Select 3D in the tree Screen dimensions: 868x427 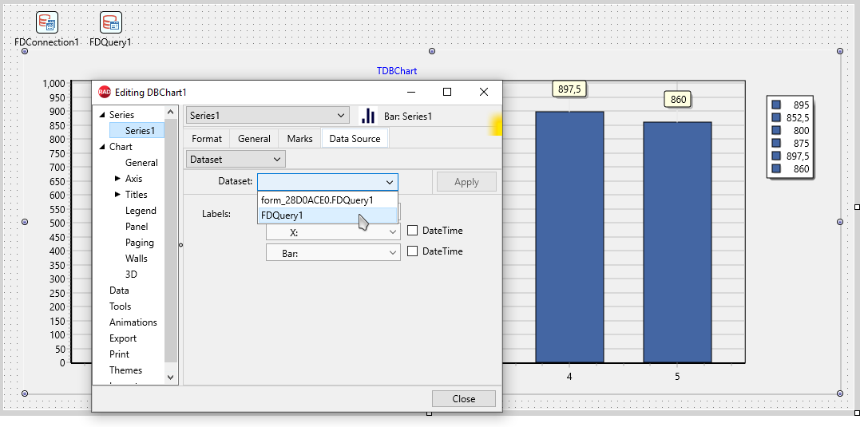(131, 275)
